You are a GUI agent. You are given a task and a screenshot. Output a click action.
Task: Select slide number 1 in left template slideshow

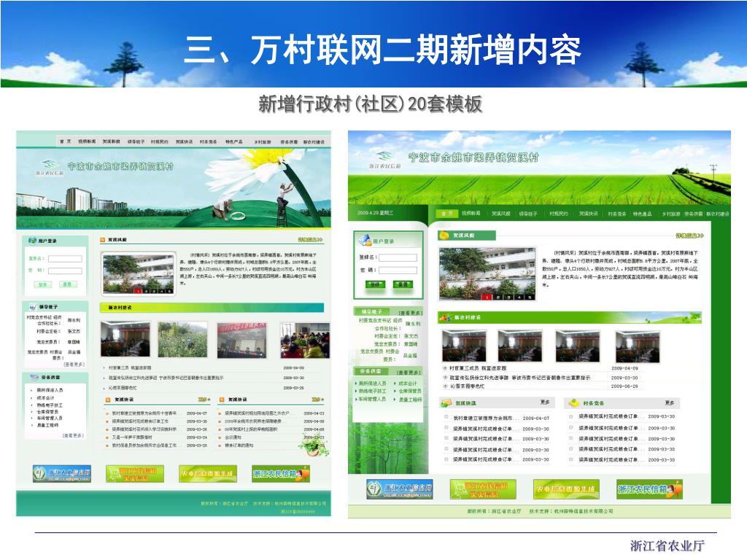point(138,290)
